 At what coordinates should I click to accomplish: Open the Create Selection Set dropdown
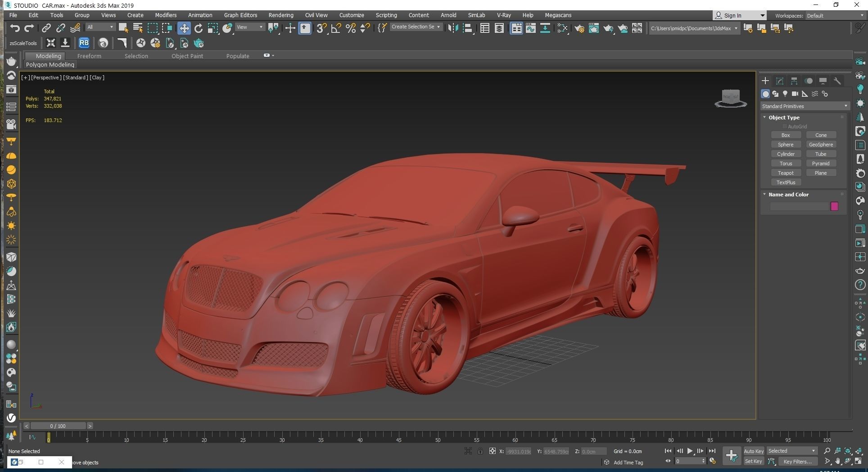[x=416, y=27]
